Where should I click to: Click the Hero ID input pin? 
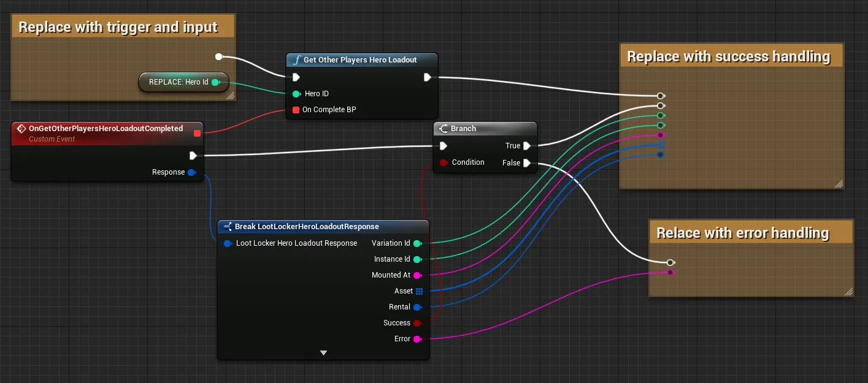pyautogui.click(x=296, y=94)
